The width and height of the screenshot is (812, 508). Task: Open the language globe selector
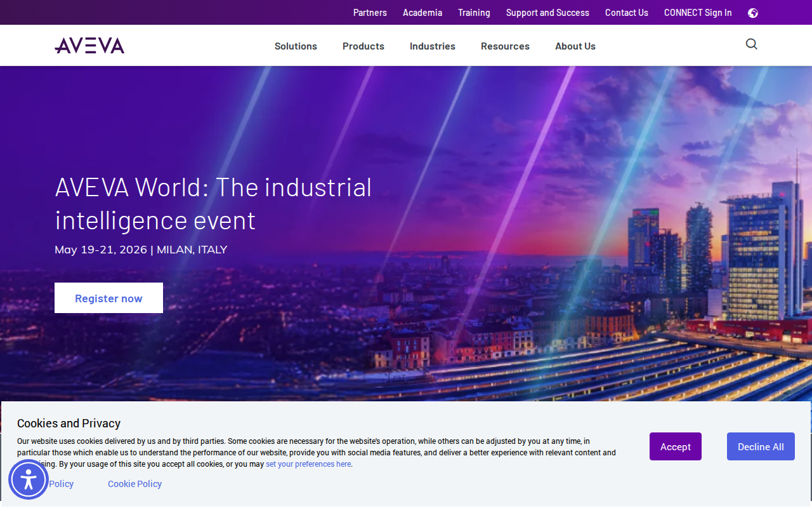click(x=753, y=13)
